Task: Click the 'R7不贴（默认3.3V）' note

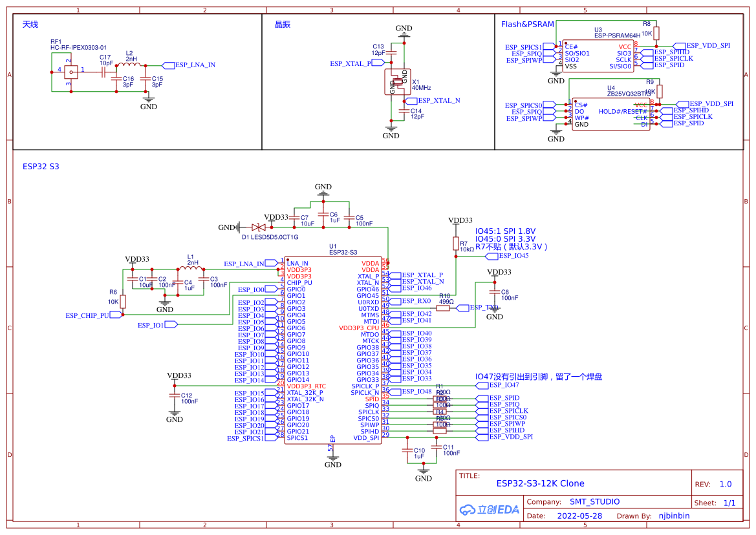Action: [x=512, y=247]
